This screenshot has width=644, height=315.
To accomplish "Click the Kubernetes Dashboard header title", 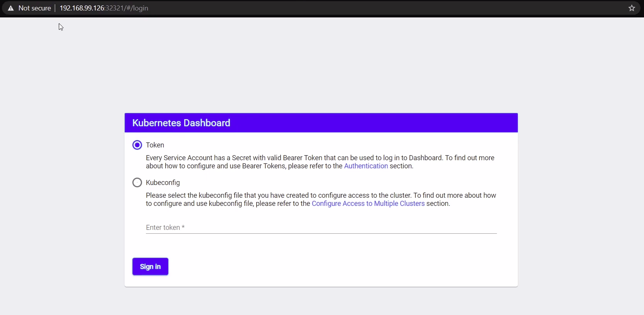I will click(x=181, y=123).
